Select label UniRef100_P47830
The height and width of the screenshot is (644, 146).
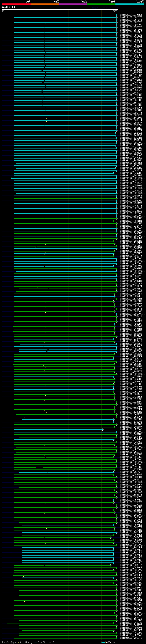click(131, 389)
